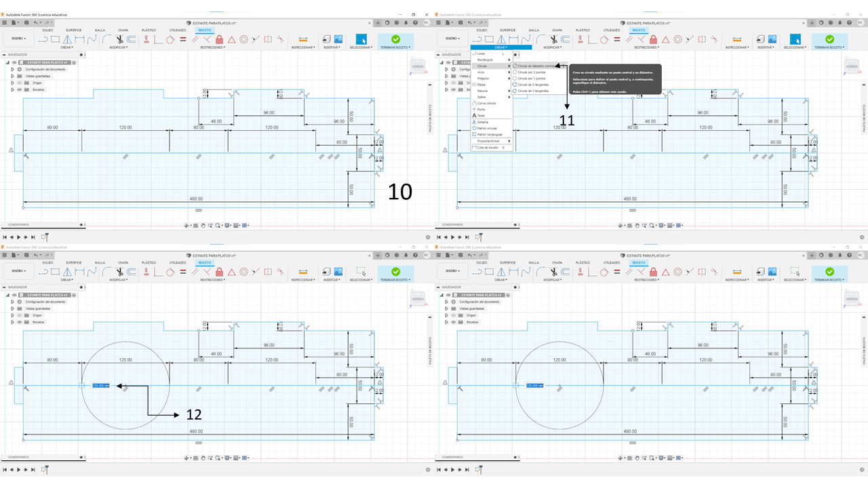Image resolution: width=868 pixels, height=488 pixels.
Task: Toggle Bocetos eye icon in bottom-left window
Action: coord(19,322)
